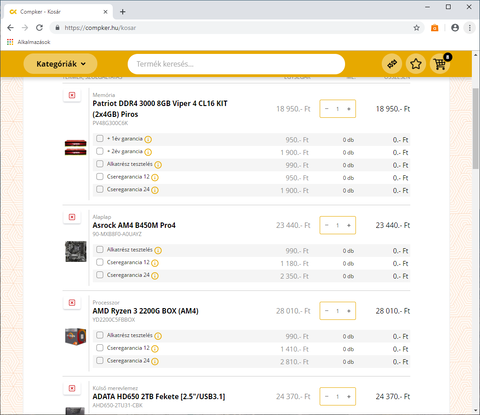
Task: Enable +1év garancia for Patriot memory
Action: point(100,138)
